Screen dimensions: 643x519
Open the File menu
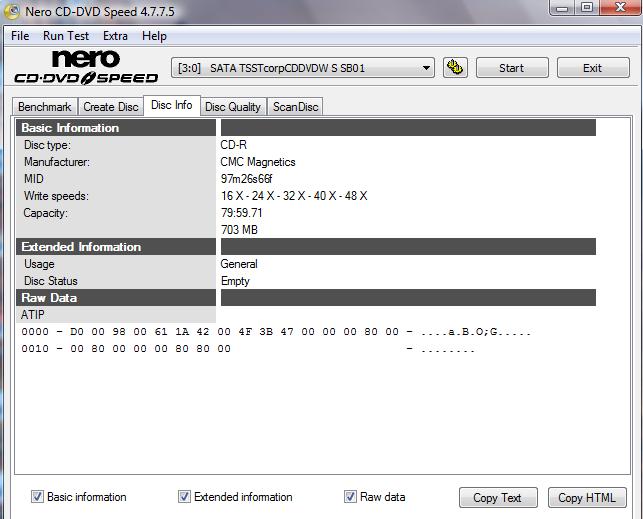(20, 36)
